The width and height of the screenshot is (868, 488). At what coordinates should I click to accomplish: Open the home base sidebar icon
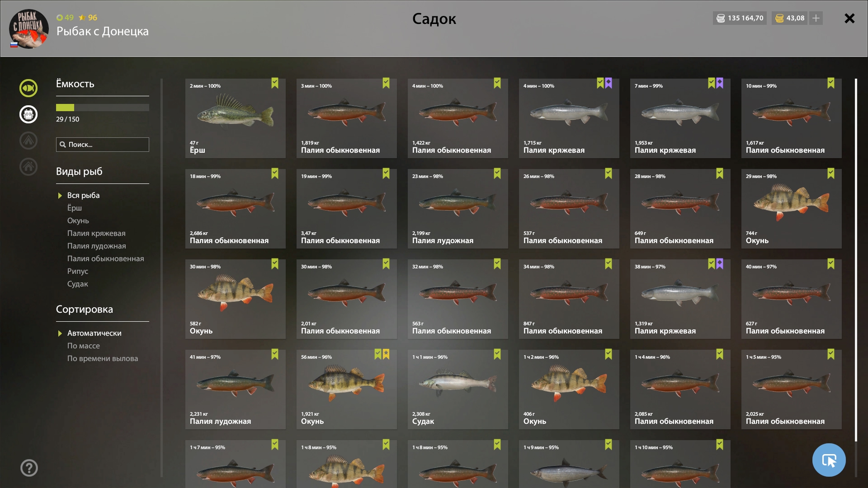pyautogui.click(x=28, y=167)
